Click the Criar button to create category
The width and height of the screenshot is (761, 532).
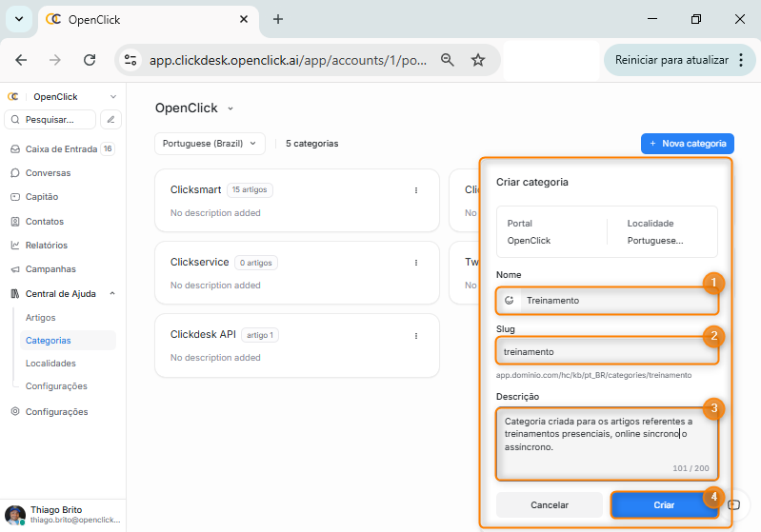[663, 505]
